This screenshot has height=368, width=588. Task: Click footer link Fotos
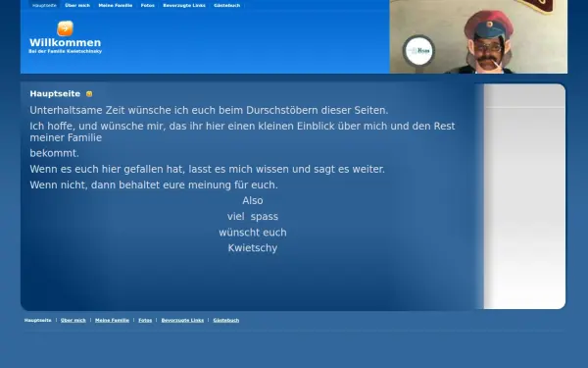145,320
